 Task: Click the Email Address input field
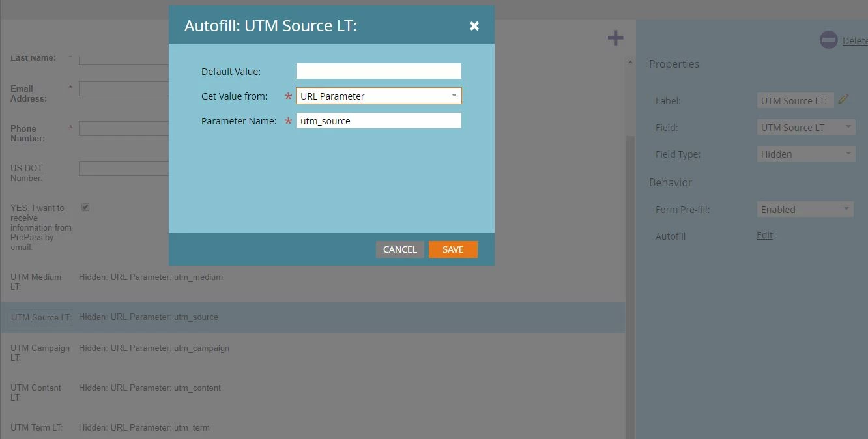pyautogui.click(x=124, y=89)
